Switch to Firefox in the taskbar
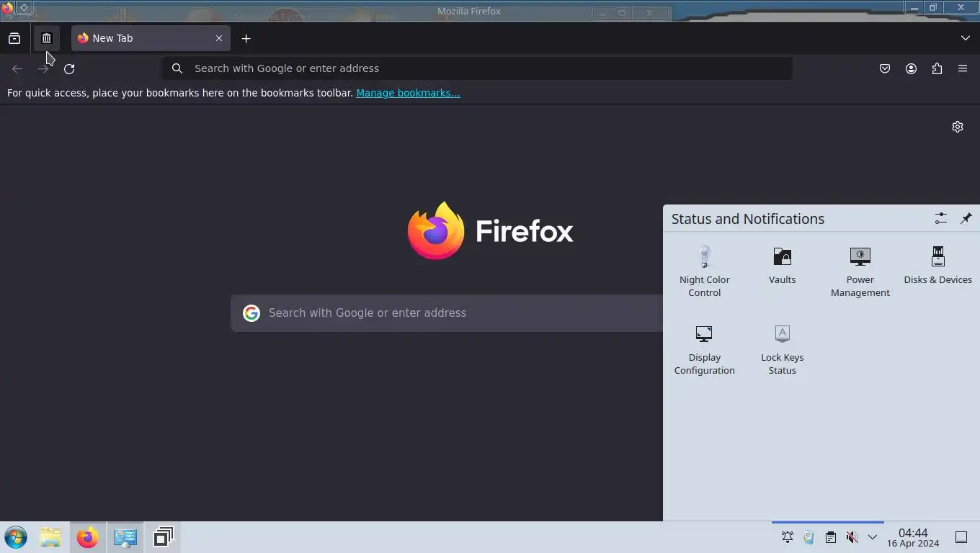 (x=88, y=537)
